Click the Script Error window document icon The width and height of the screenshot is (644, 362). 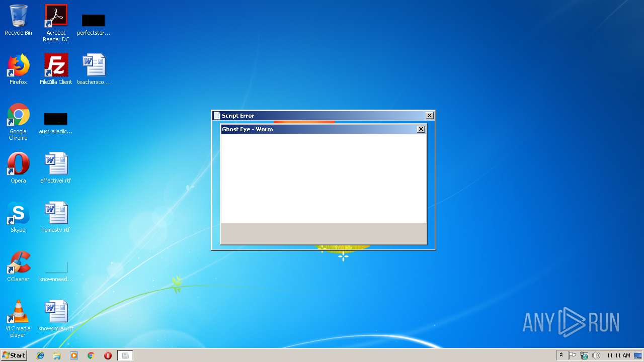tap(217, 116)
